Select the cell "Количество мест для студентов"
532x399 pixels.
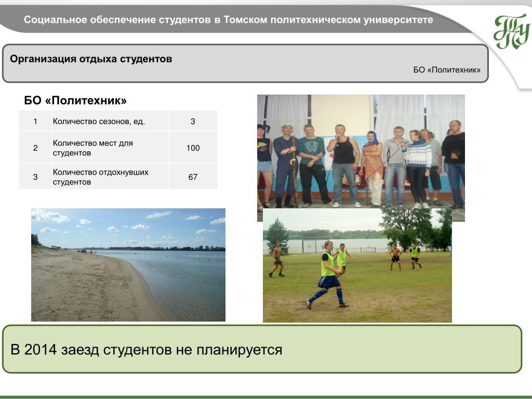point(110,148)
